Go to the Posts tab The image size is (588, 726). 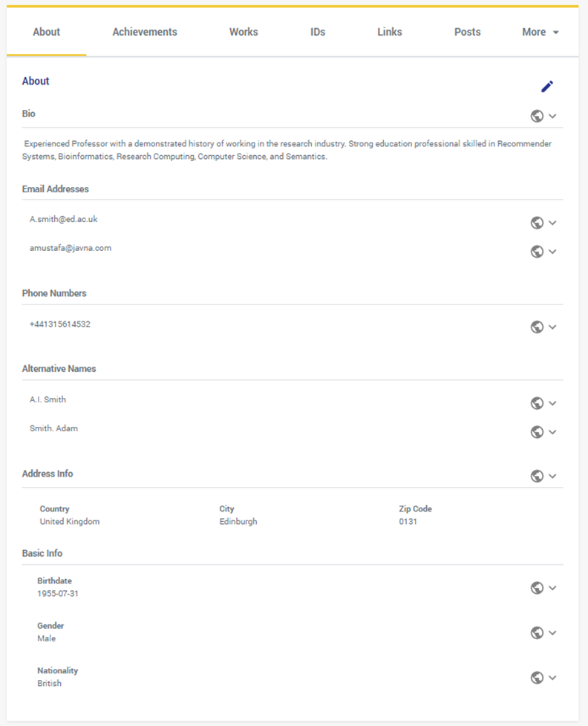click(x=468, y=32)
